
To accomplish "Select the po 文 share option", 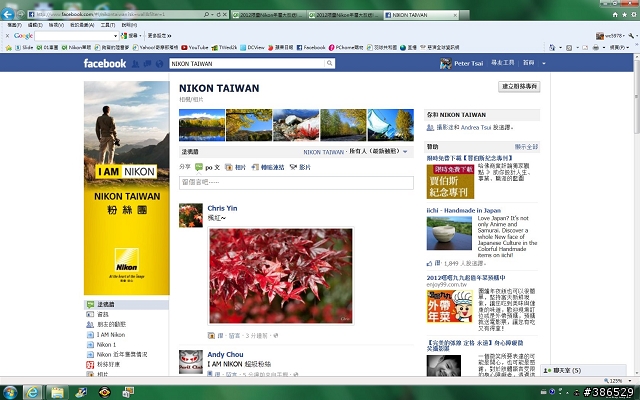I will pyautogui.click(x=207, y=167).
